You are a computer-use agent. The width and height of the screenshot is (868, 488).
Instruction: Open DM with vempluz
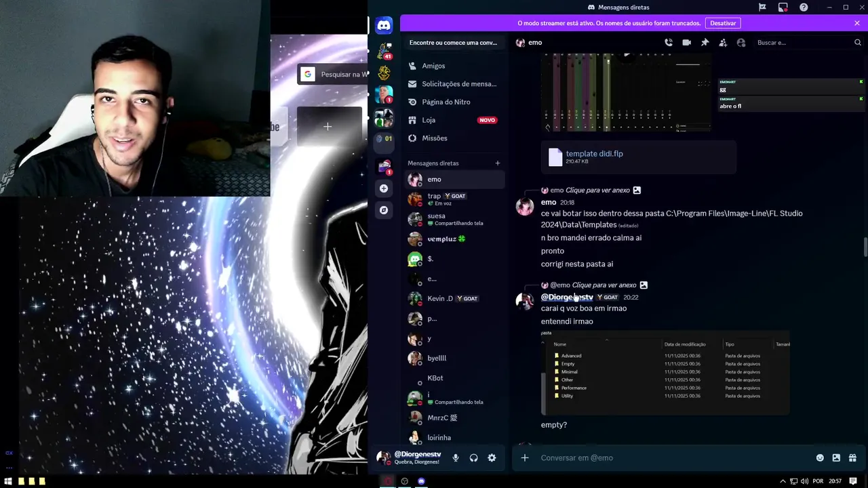(454, 239)
